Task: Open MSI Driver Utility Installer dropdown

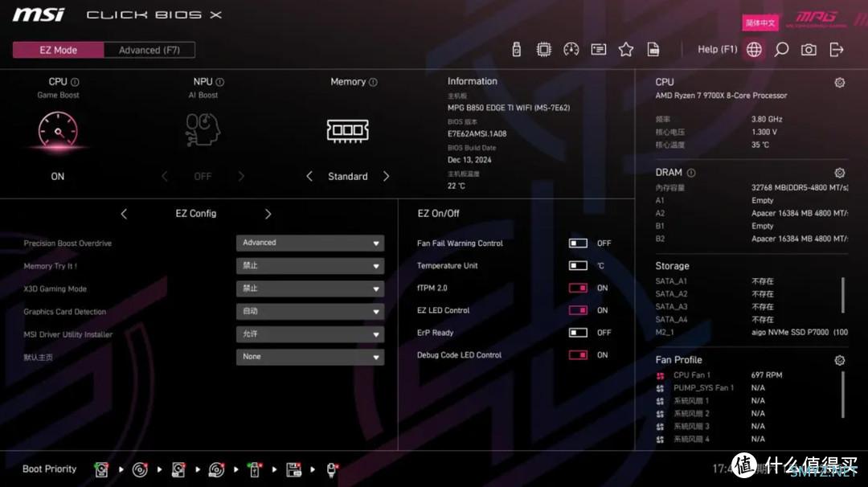Action: [x=310, y=334]
